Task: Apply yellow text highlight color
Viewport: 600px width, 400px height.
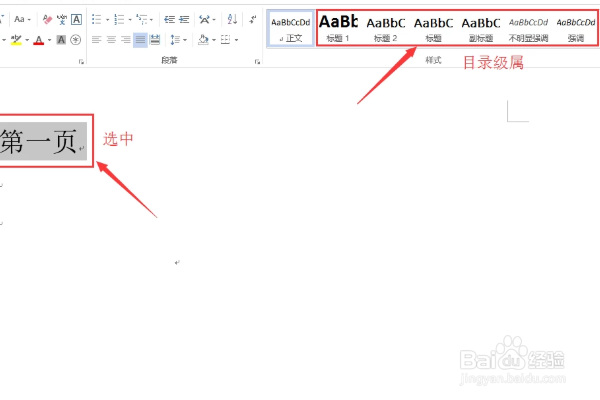Action: pyautogui.click(x=16, y=40)
